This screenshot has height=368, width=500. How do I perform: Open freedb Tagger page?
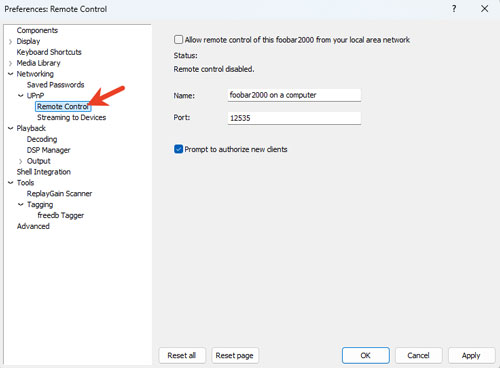[60, 215]
